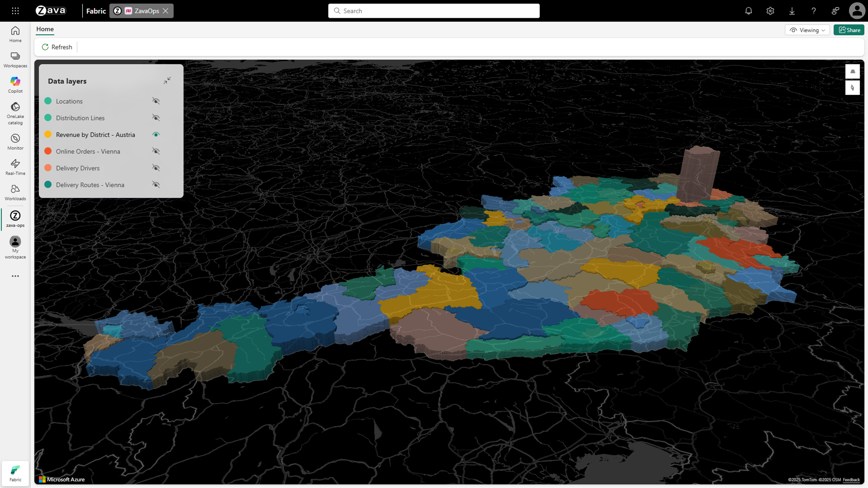
Task: Click the Refresh button
Action: [57, 47]
